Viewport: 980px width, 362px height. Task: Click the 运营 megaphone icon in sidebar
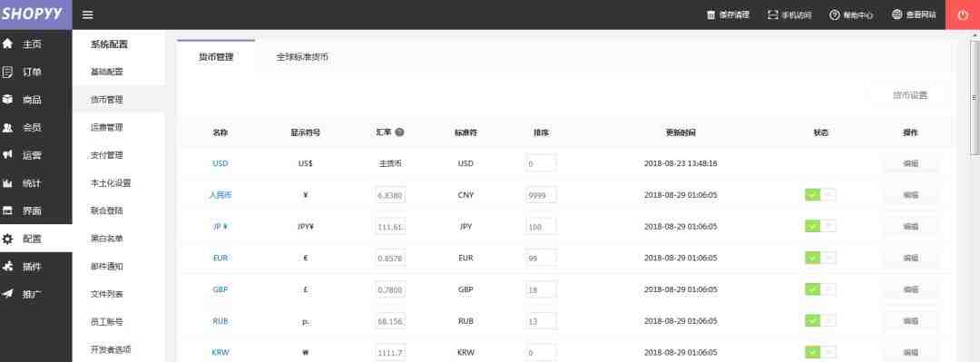pyautogui.click(x=7, y=155)
